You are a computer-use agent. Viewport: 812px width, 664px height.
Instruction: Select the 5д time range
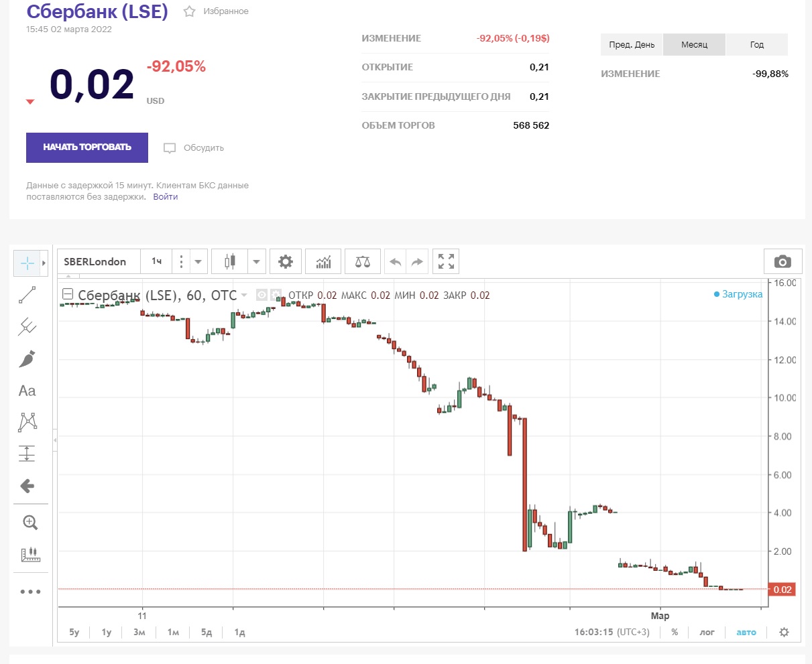(207, 633)
